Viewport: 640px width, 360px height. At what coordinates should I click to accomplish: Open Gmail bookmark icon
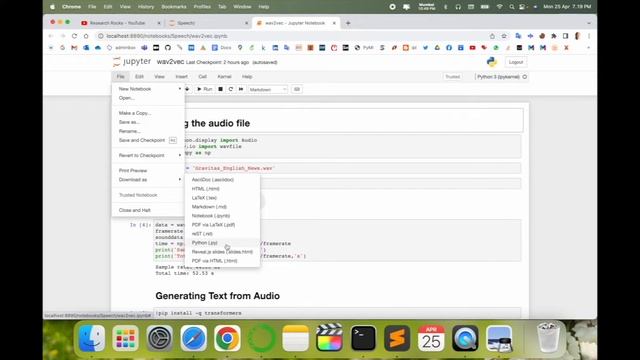(74, 48)
